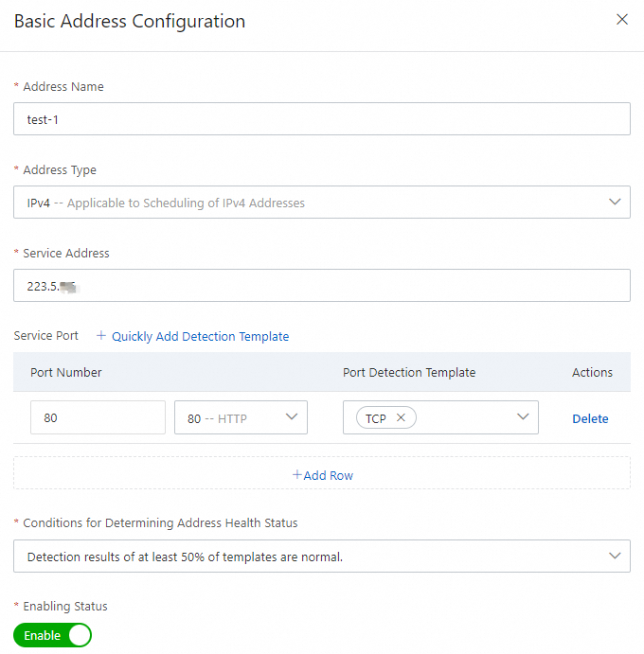Click into the Service Address input field
Image resolution: width=644 pixels, height=654 pixels.
coord(322,286)
